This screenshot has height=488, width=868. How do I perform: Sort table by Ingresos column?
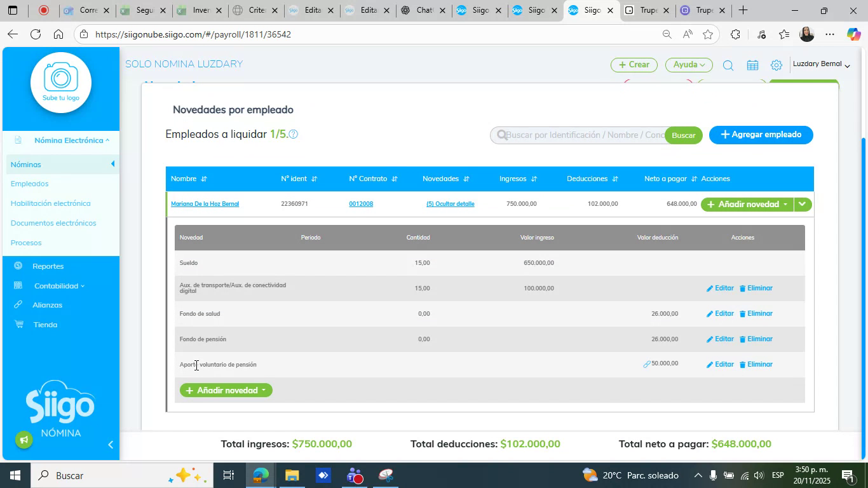534,179
